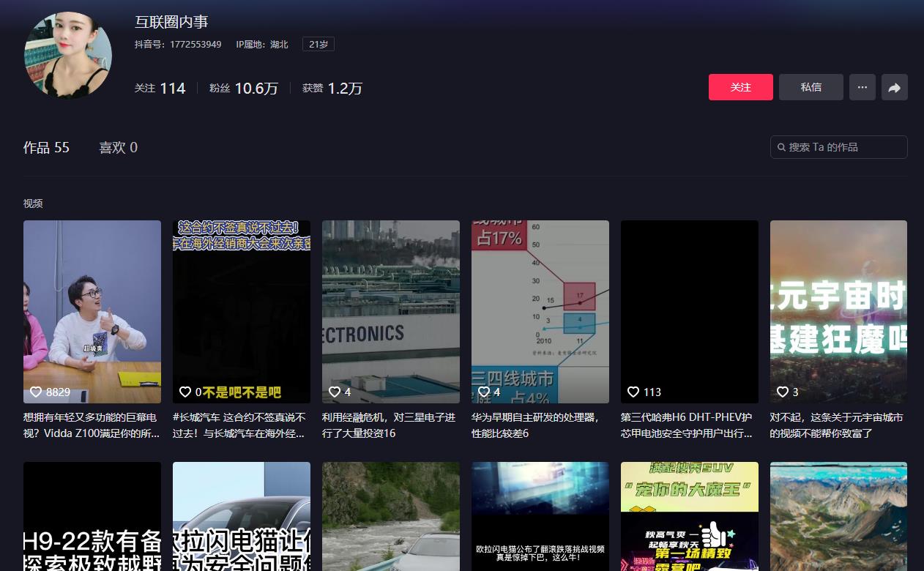The image size is (924, 571).
Task: Switch to the 作品 55 tab
Action: [x=46, y=147]
